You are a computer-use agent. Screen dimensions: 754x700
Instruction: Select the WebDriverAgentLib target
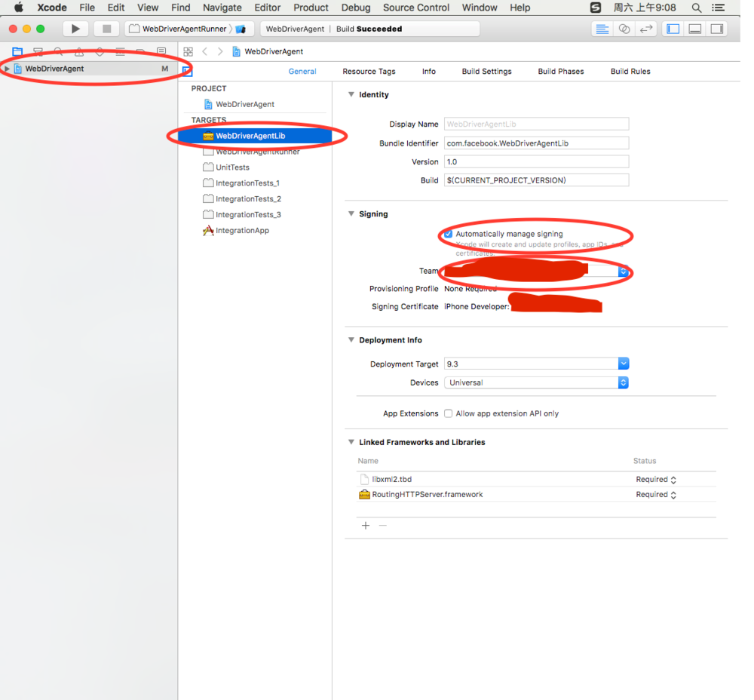click(255, 136)
